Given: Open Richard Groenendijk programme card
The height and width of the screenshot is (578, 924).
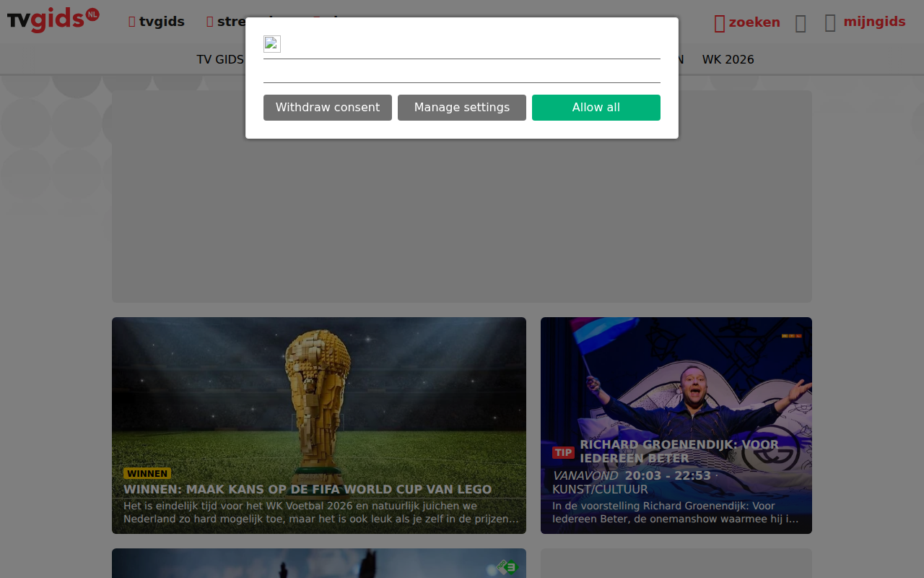Looking at the screenshot, I should click(x=676, y=426).
